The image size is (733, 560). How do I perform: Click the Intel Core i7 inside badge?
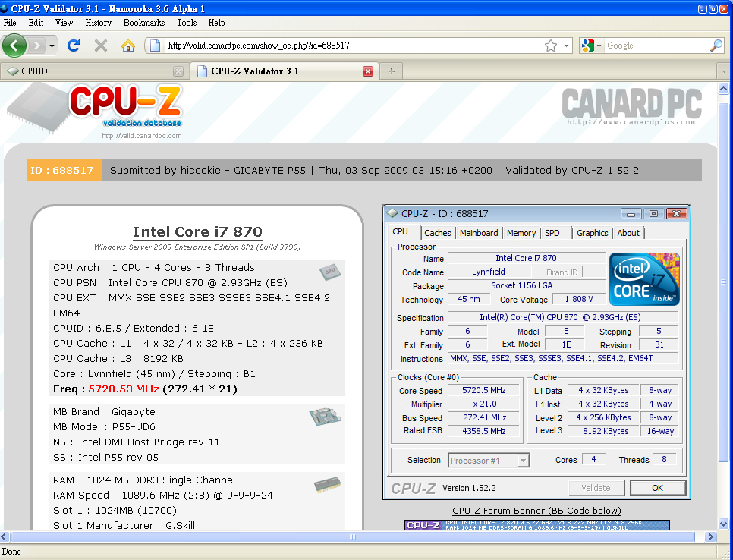(x=644, y=279)
